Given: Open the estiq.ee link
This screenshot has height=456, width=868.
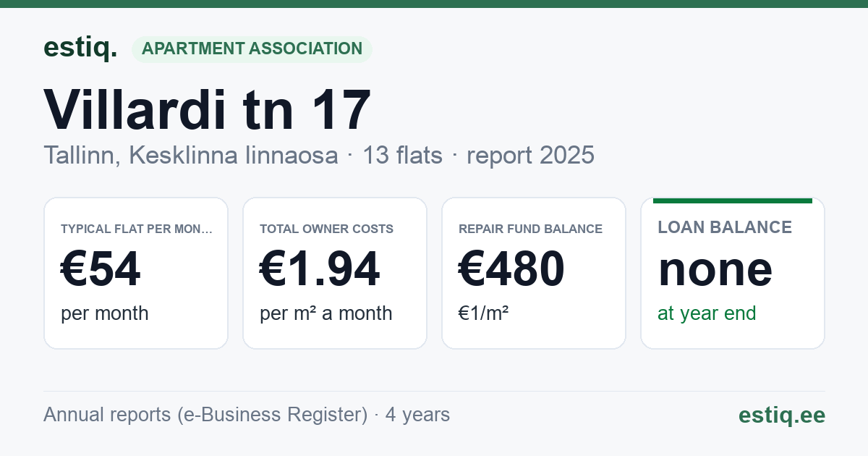Looking at the screenshot, I should tap(782, 415).
